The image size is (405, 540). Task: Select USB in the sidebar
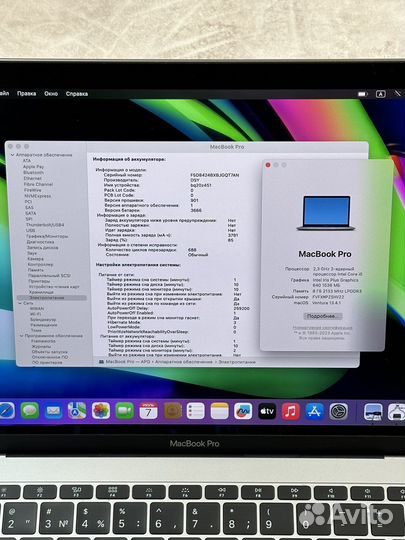coord(30,230)
